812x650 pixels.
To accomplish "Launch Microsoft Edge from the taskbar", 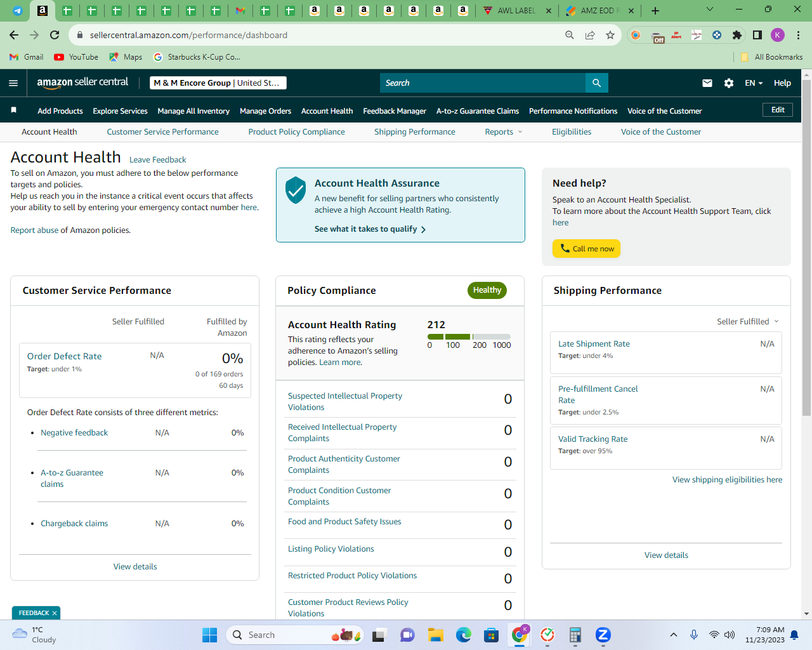I will pyautogui.click(x=464, y=635).
